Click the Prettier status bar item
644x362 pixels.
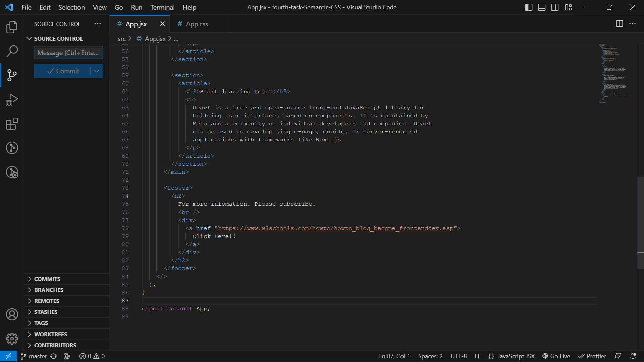click(x=592, y=356)
